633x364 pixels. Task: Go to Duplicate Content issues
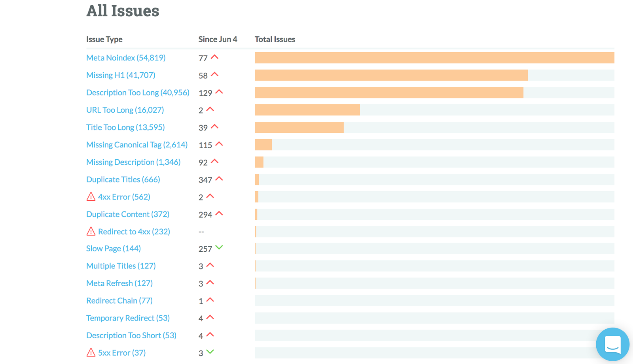[128, 214]
